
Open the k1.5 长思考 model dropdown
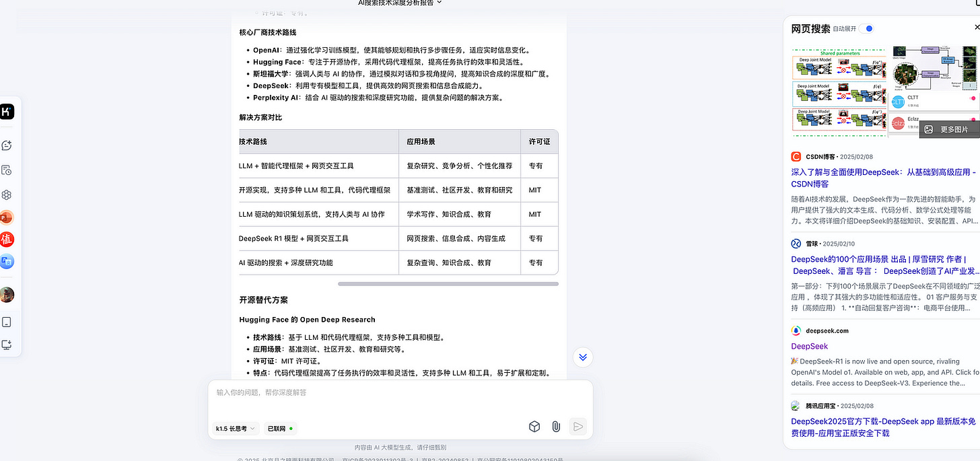coord(236,428)
